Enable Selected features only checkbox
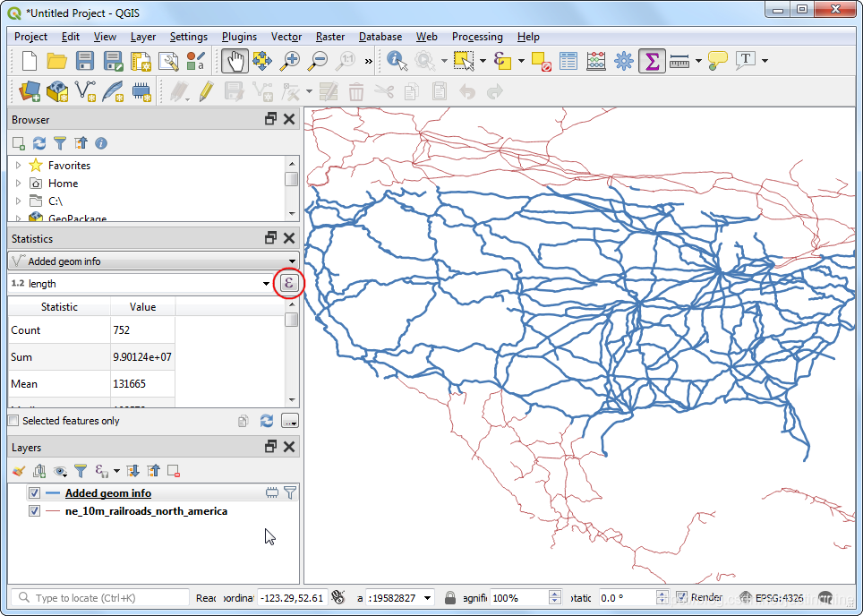This screenshot has height=616, width=863. [13, 421]
